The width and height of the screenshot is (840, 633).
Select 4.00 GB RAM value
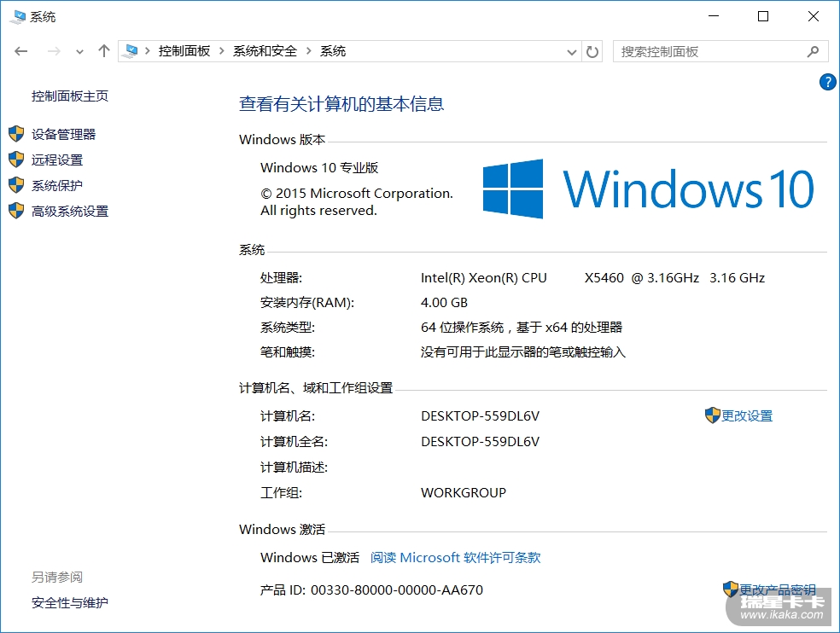point(444,303)
